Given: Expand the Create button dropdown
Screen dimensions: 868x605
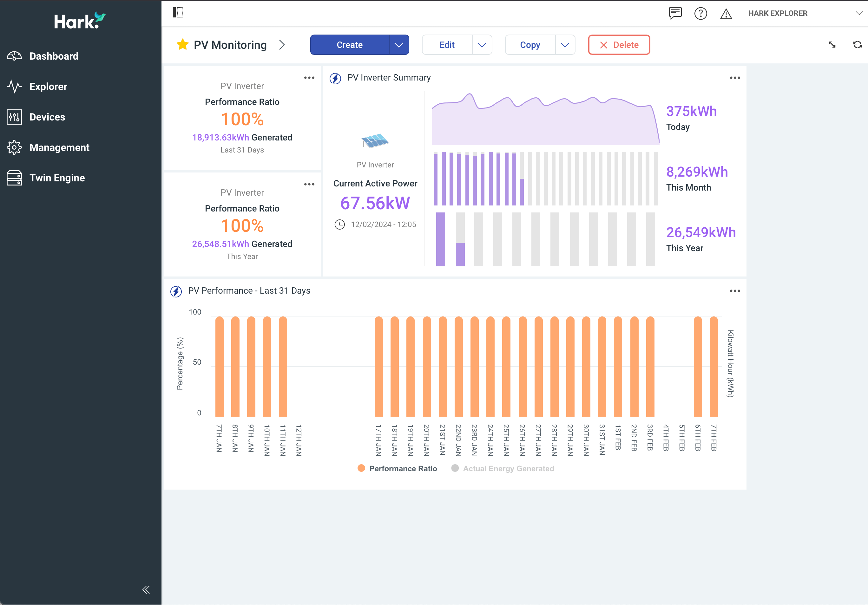Looking at the screenshot, I should pyautogui.click(x=398, y=45).
